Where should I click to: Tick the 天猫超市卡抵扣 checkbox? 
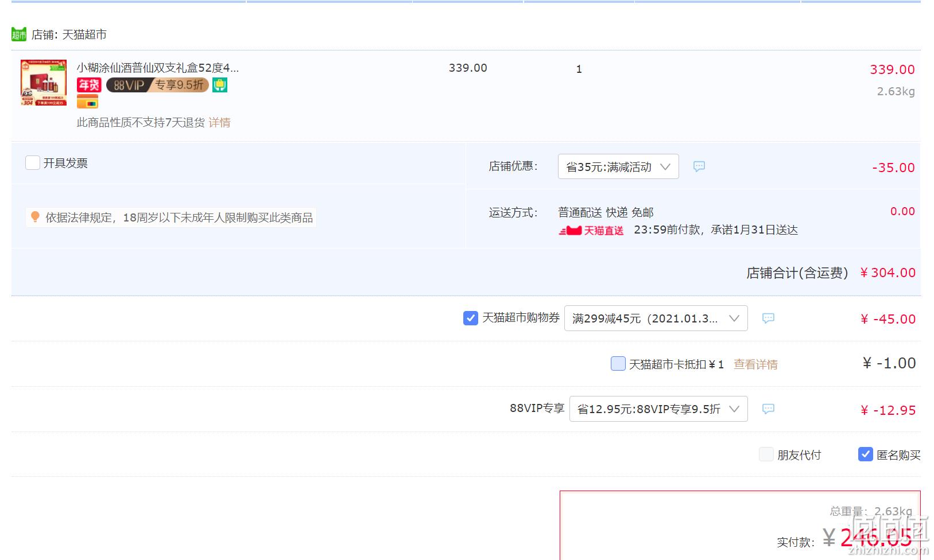618,364
